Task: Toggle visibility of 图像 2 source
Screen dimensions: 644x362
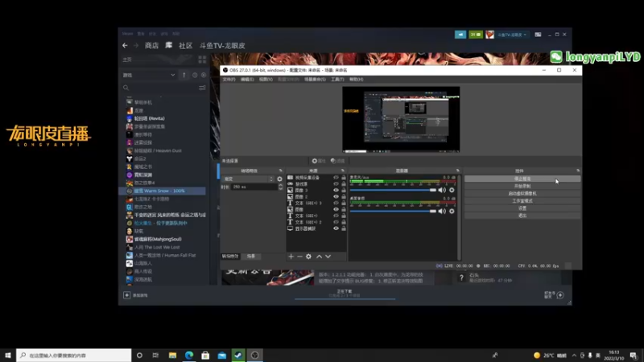Action: (x=336, y=196)
